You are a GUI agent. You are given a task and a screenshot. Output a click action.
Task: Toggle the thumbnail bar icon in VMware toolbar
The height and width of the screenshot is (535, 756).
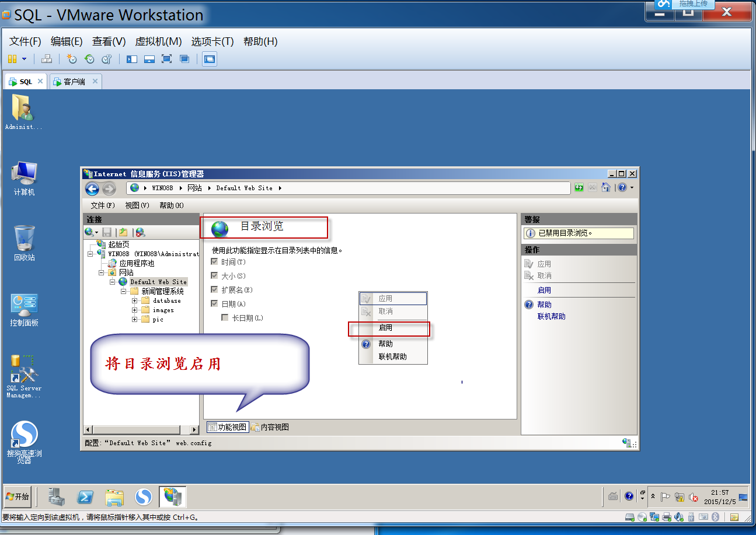tap(149, 59)
